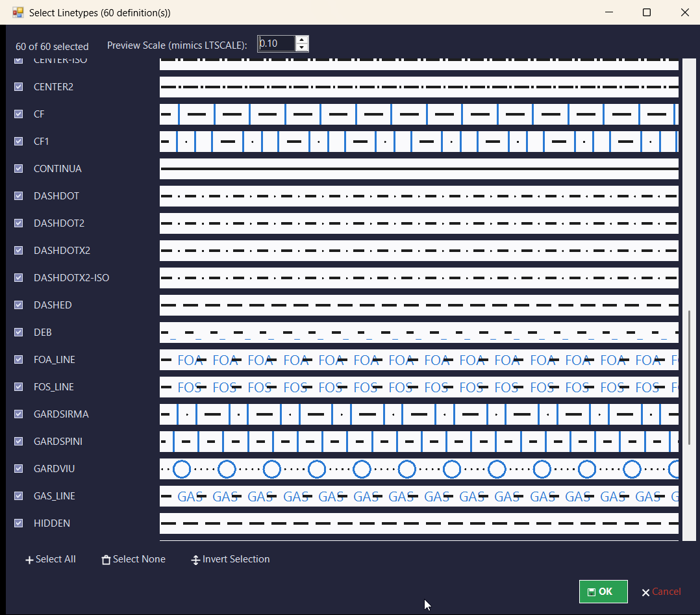Deselect the HIDDEN linetype checkbox
The width and height of the screenshot is (700, 615).
click(x=19, y=523)
